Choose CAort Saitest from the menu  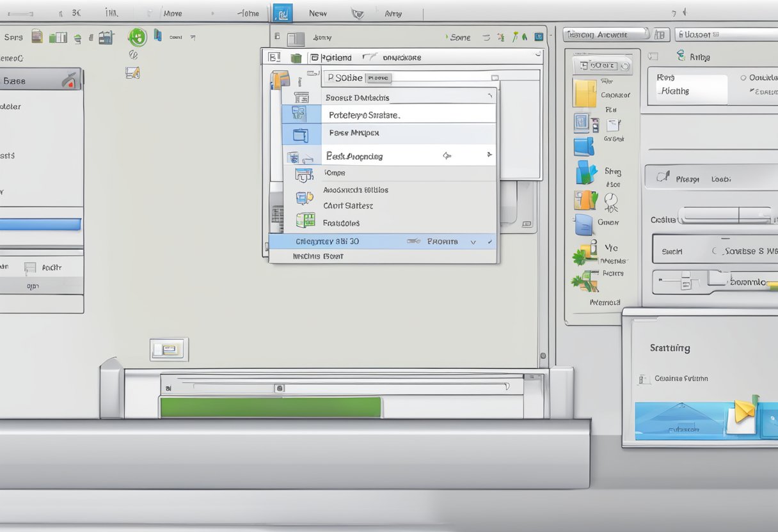(348, 206)
